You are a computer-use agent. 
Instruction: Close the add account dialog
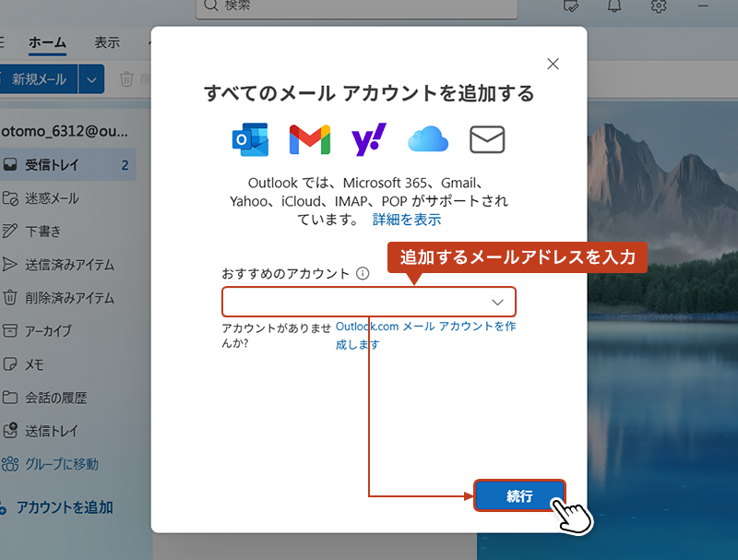[x=553, y=64]
